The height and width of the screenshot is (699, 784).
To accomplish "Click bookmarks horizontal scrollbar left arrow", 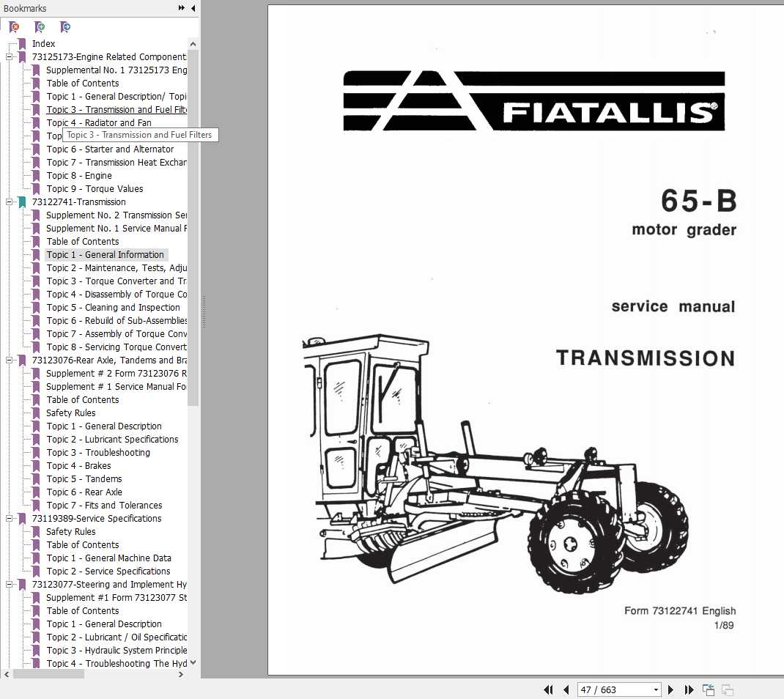I will pos(7,675).
